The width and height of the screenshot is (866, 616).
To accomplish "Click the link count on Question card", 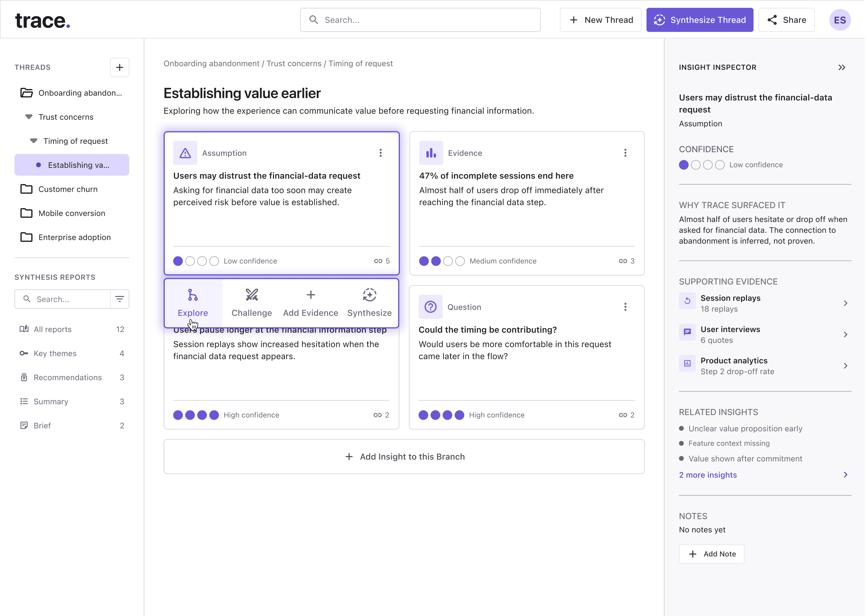I will (626, 415).
